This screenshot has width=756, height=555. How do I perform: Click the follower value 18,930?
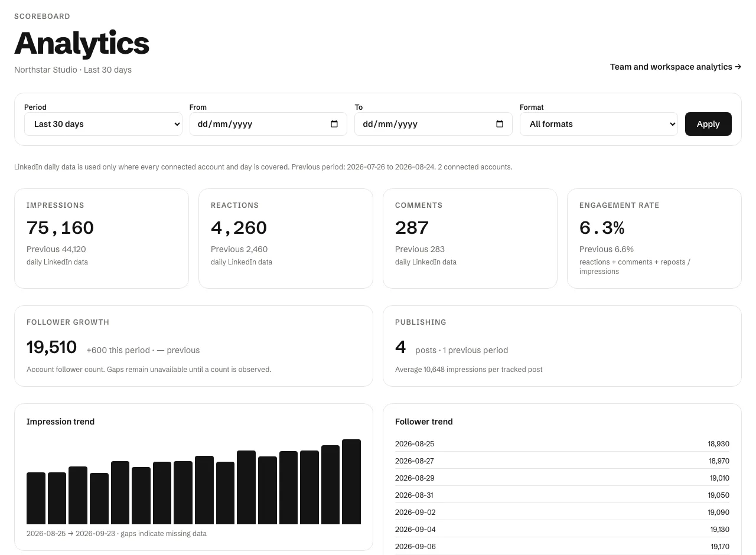[x=719, y=444]
